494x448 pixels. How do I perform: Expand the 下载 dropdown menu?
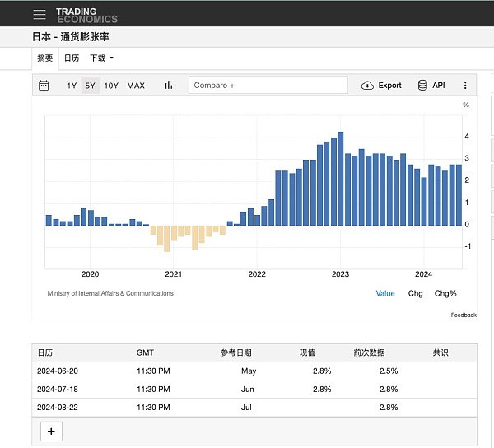101,58
